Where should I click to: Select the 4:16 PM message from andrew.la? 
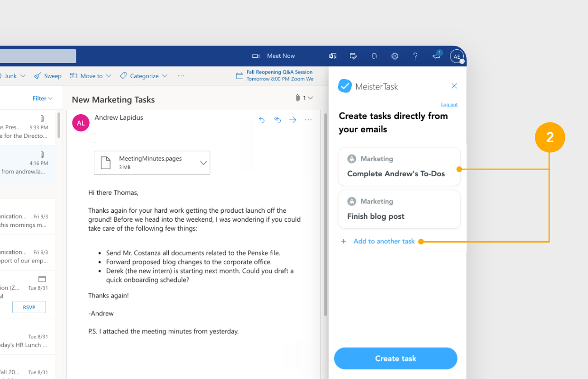(x=28, y=162)
